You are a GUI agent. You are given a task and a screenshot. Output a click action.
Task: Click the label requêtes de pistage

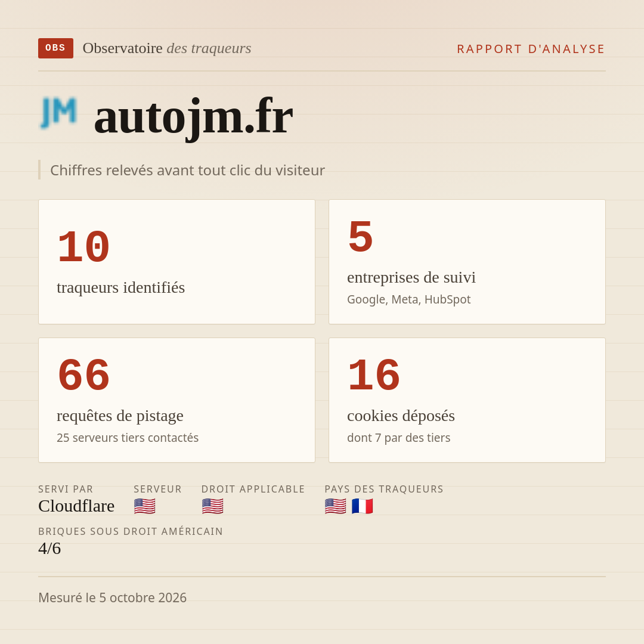click(x=120, y=416)
